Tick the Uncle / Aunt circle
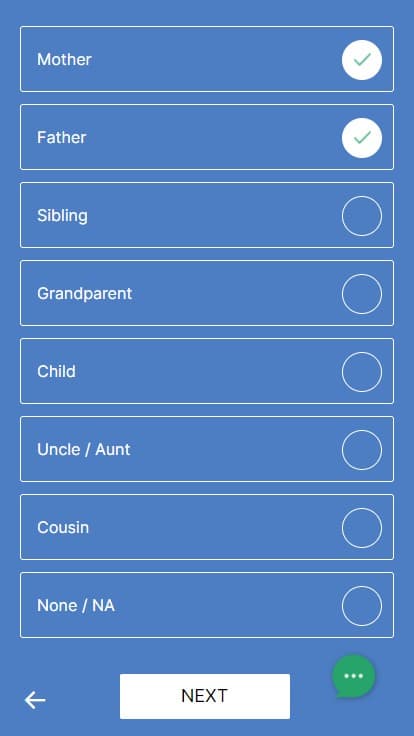Image resolution: width=414 pixels, height=736 pixels. (x=361, y=449)
